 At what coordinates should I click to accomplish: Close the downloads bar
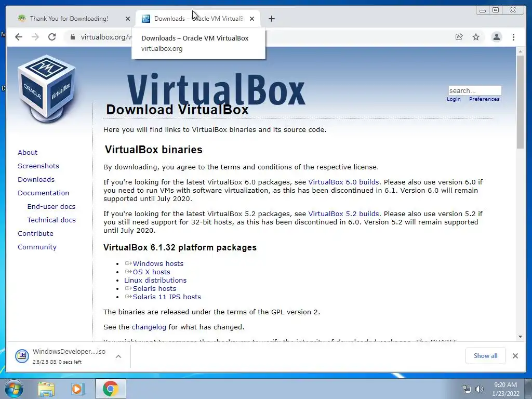click(x=515, y=355)
